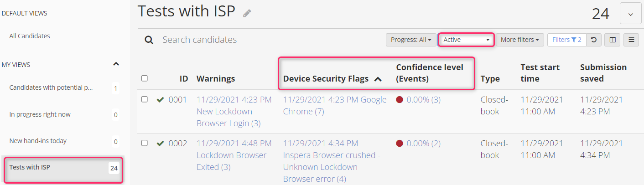The height and width of the screenshot is (185, 644).
Task: Click the green check mark for candidate 0002
Action: point(160,144)
